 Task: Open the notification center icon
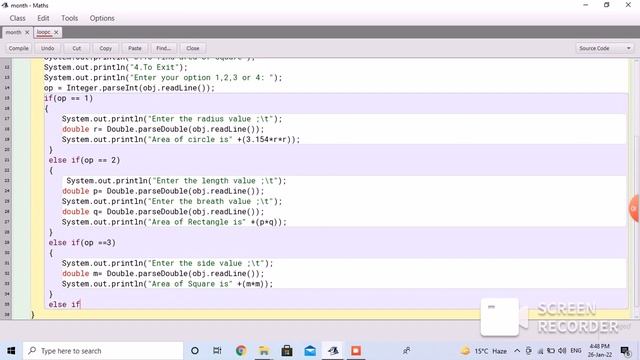tap(625, 351)
